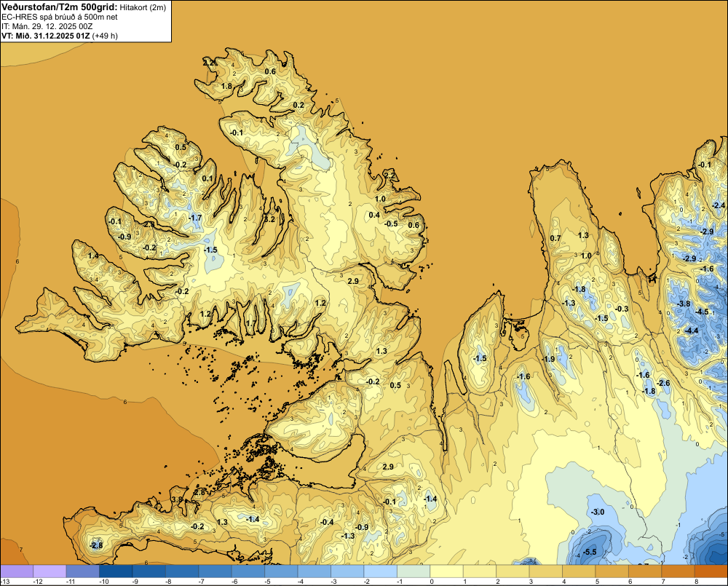Click the legend swatch between -3 and -2
The height and width of the screenshot is (586, 728).
click(x=347, y=571)
